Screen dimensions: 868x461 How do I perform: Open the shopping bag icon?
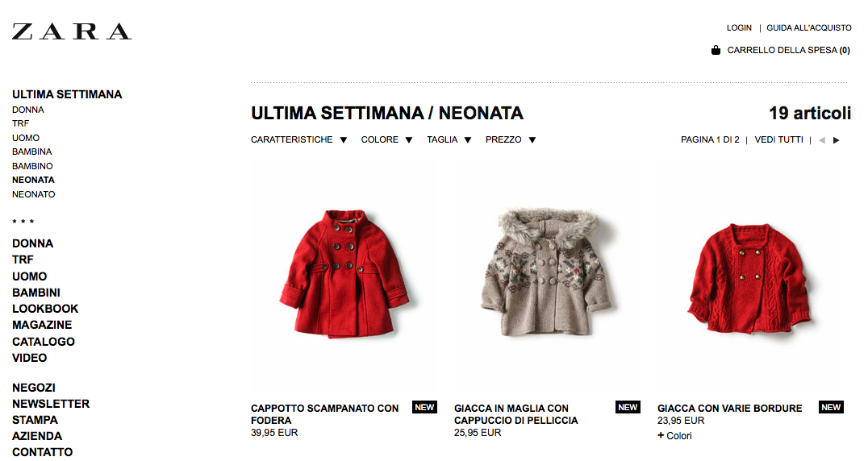[x=716, y=50]
